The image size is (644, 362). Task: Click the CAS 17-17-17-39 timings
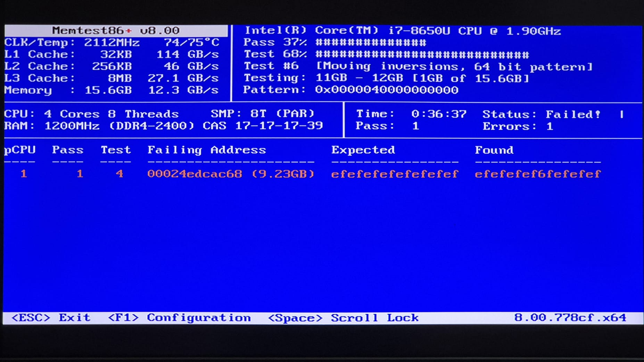(x=263, y=125)
